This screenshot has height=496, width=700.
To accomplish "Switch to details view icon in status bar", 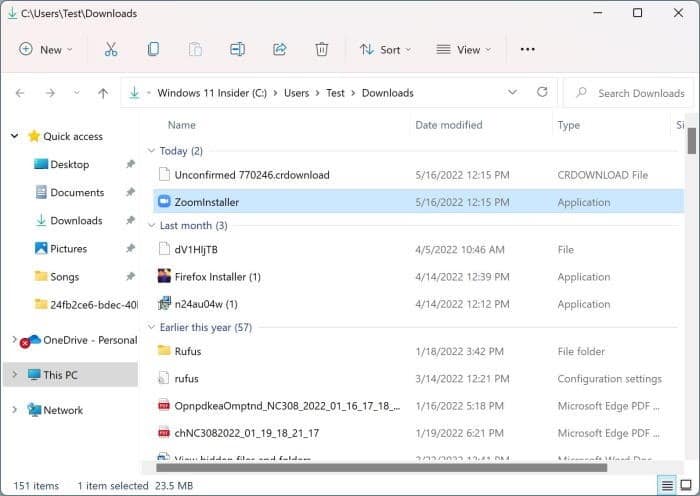I will 667,485.
